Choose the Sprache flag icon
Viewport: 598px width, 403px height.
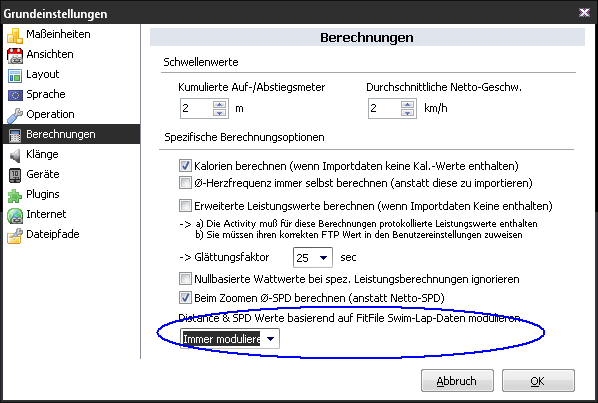pyautogui.click(x=15, y=95)
